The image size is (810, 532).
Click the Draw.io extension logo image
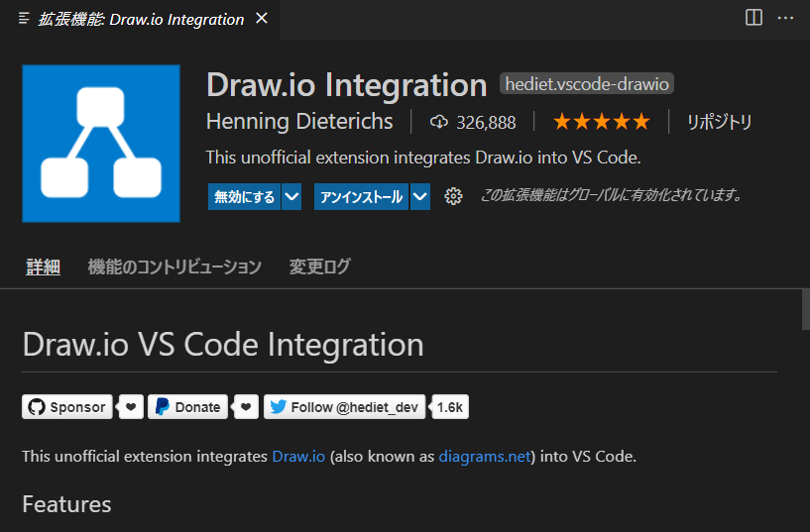point(101,144)
